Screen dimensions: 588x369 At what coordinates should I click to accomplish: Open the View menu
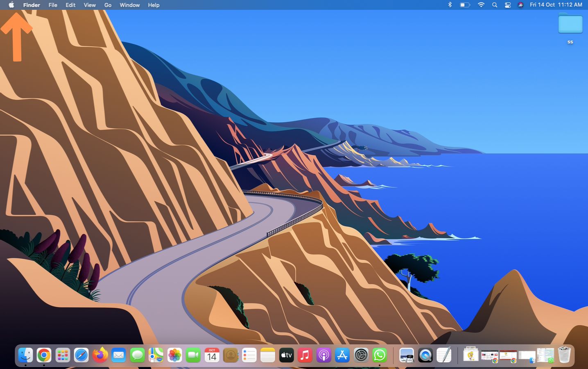(90, 5)
